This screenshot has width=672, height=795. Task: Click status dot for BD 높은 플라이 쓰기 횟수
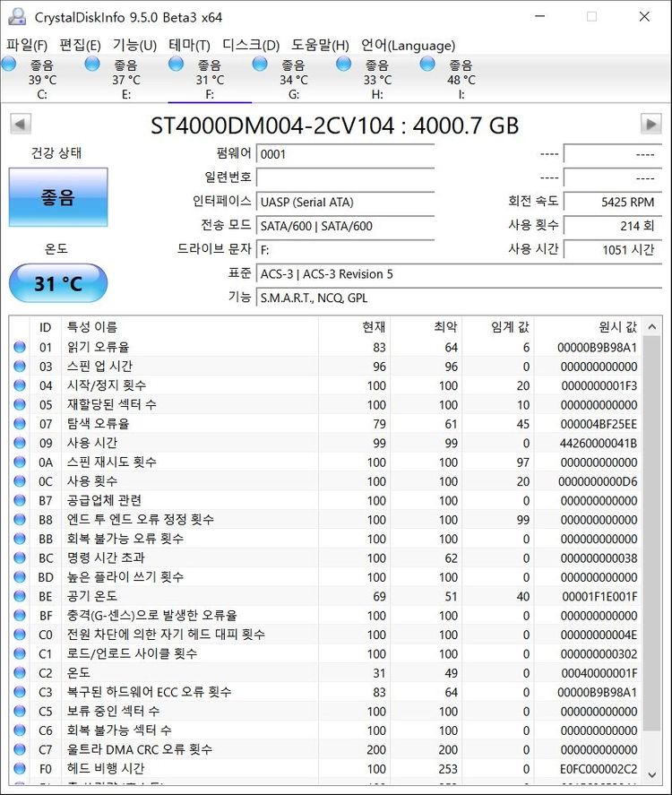tap(20, 577)
